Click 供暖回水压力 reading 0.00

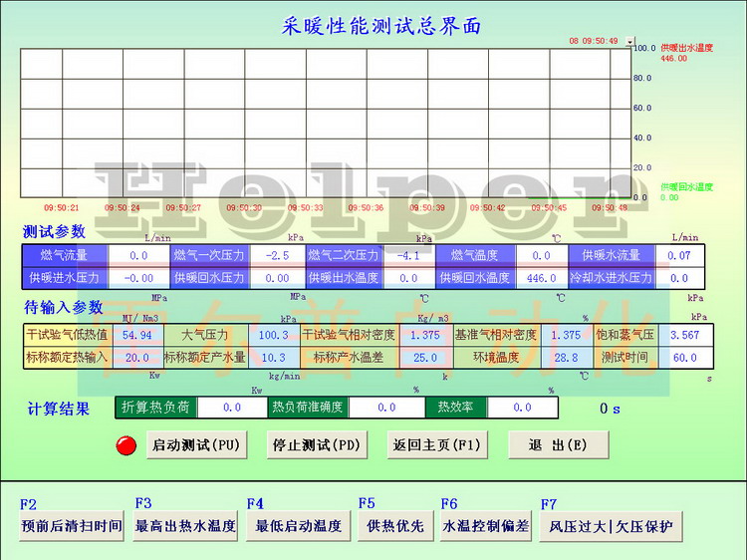[x=277, y=278]
